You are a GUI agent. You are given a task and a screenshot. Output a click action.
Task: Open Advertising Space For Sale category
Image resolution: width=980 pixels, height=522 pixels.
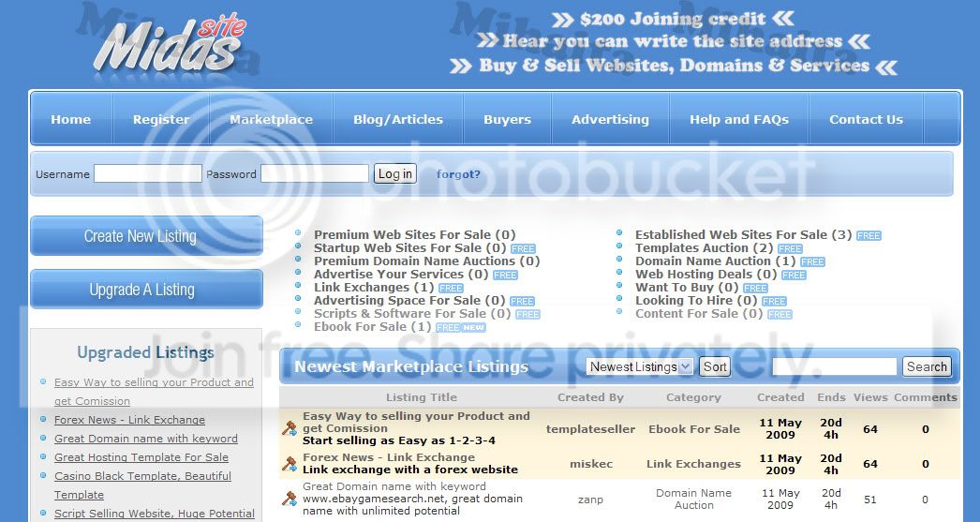(409, 301)
